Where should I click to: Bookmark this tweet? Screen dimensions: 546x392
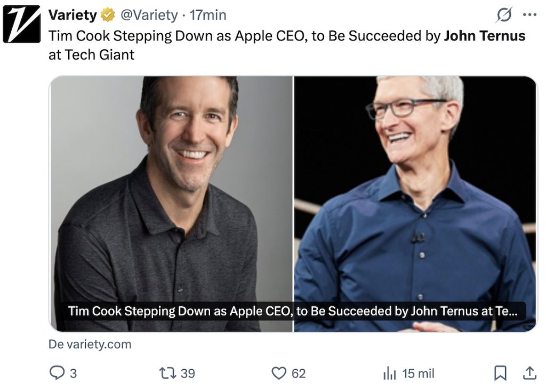[500, 374]
